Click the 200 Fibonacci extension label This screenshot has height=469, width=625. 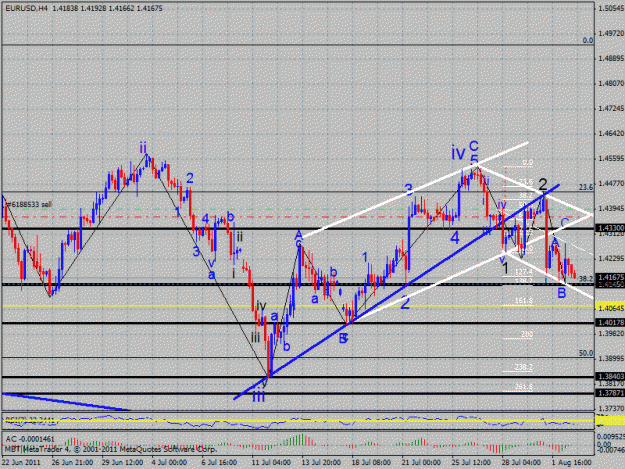coord(527,334)
